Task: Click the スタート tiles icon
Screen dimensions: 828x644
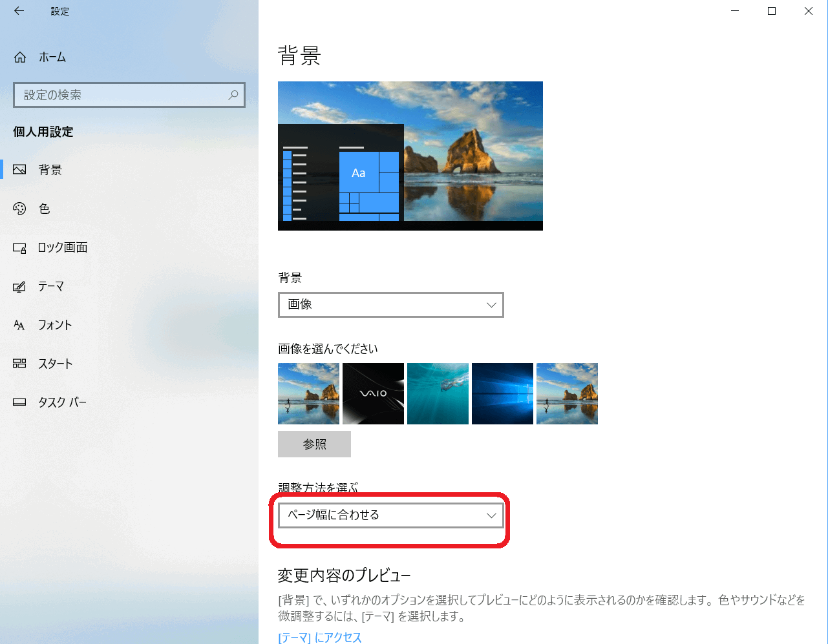Action: 19,364
